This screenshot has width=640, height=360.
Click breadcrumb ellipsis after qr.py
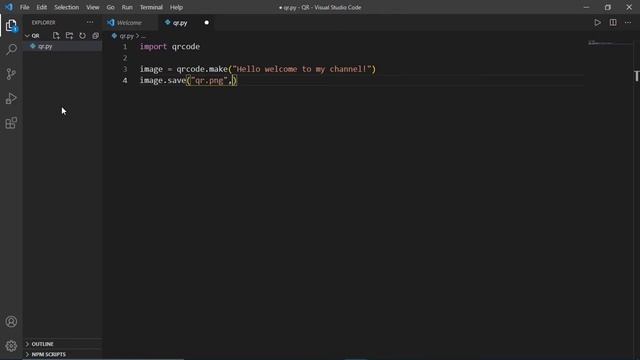pos(143,36)
